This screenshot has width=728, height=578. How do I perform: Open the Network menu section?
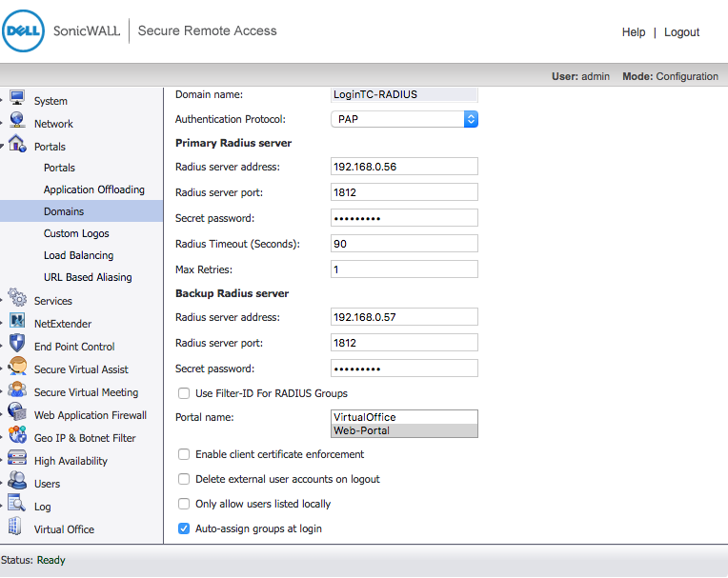point(53,124)
